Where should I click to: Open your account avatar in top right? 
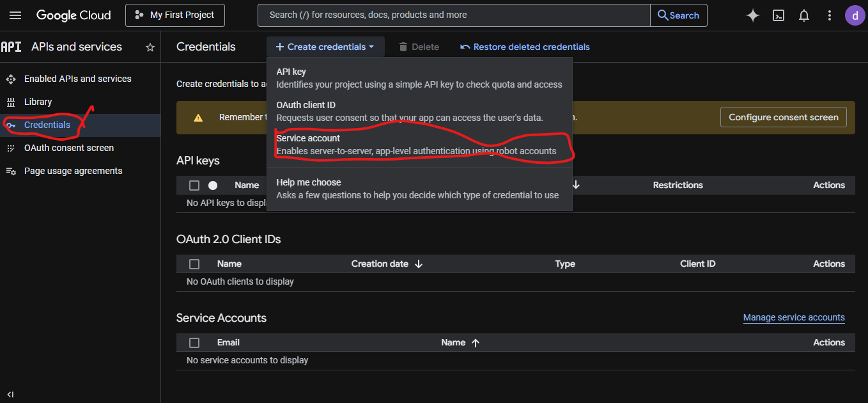tap(855, 15)
